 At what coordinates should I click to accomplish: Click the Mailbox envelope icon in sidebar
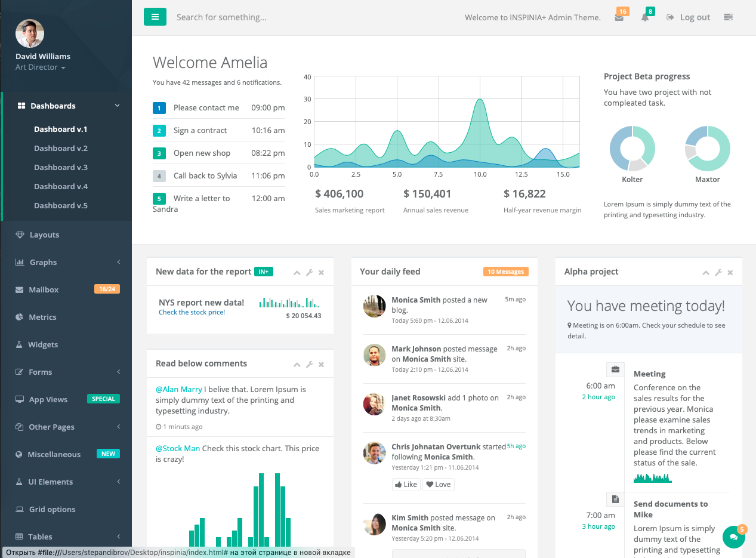click(19, 289)
